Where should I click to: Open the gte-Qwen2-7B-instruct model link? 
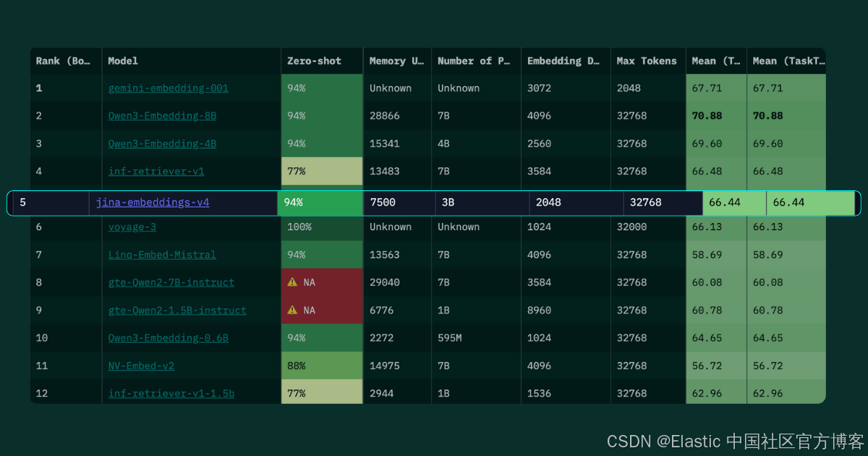[171, 282]
